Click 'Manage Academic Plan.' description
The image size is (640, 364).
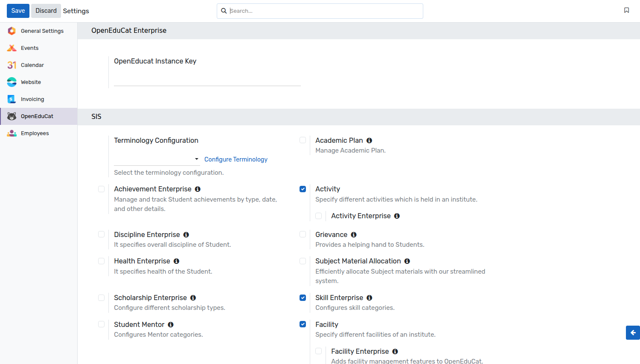[x=350, y=150]
